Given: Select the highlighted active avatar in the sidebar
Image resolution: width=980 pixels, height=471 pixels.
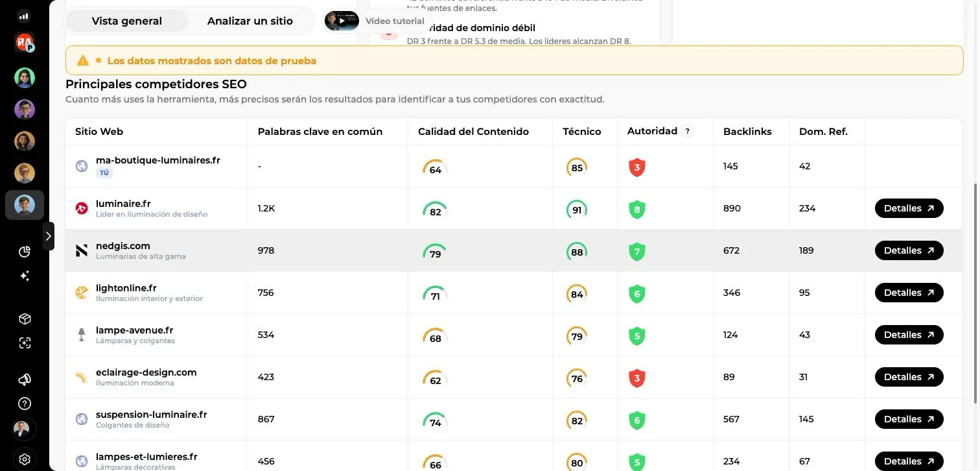Looking at the screenshot, I should tap(25, 205).
